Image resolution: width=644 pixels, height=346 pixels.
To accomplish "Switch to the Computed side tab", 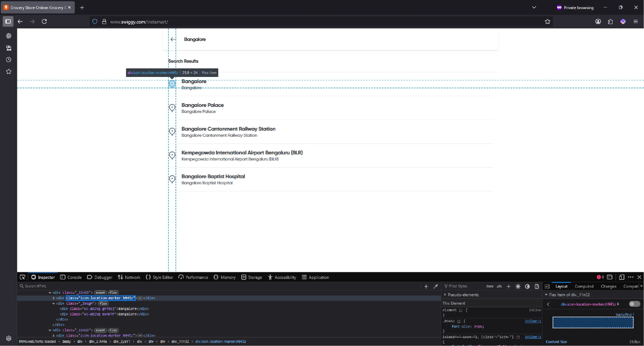I will click(584, 286).
